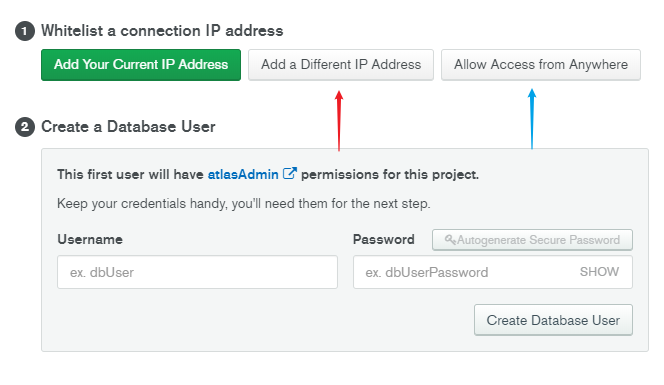Viewport: 664px width, 385px height.
Task: Click the step 1 number badge
Action: 25,31
